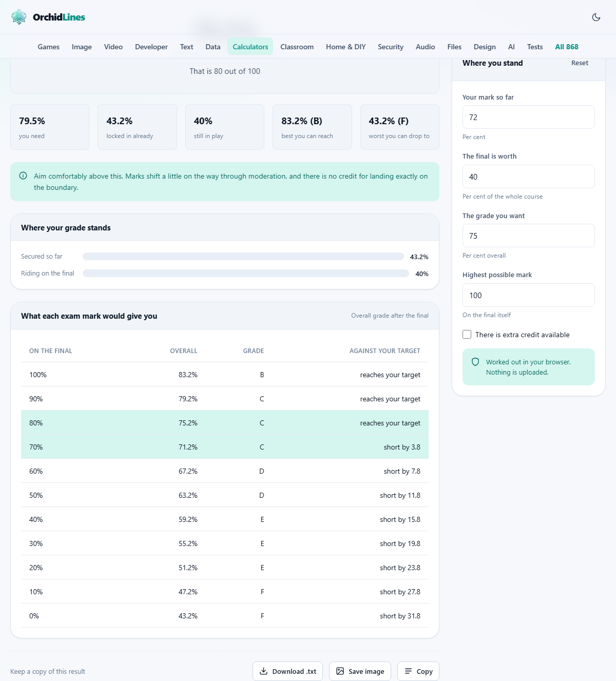This screenshot has height=681, width=616.
Task: Click the 67.2% overall value
Action: point(188,471)
